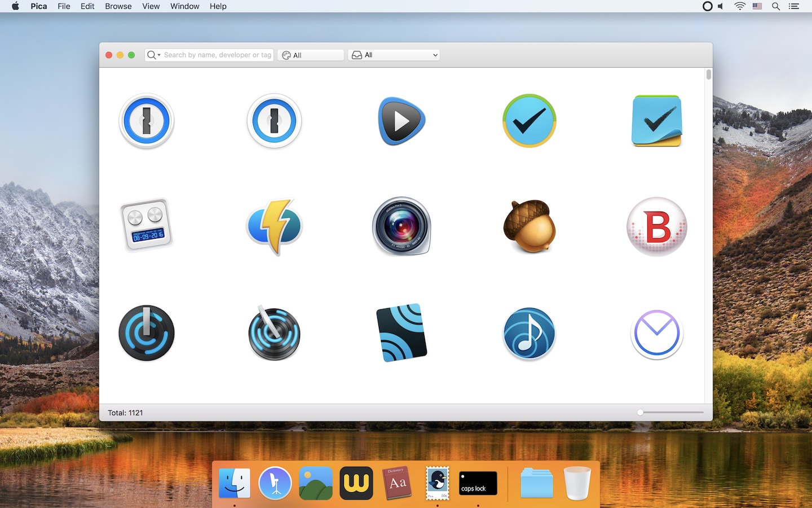
Task: Click the vertical scrollbar thumb
Action: pyautogui.click(x=709, y=75)
